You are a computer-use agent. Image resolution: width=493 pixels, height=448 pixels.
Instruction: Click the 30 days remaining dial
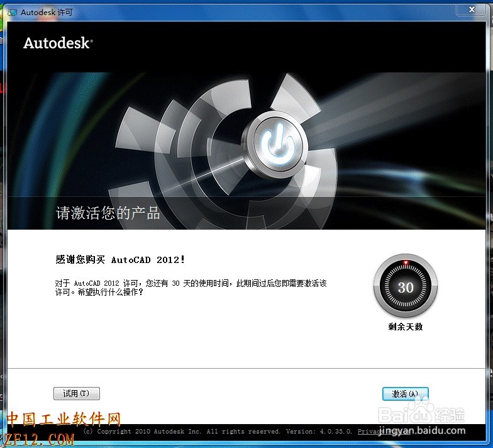point(406,286)
